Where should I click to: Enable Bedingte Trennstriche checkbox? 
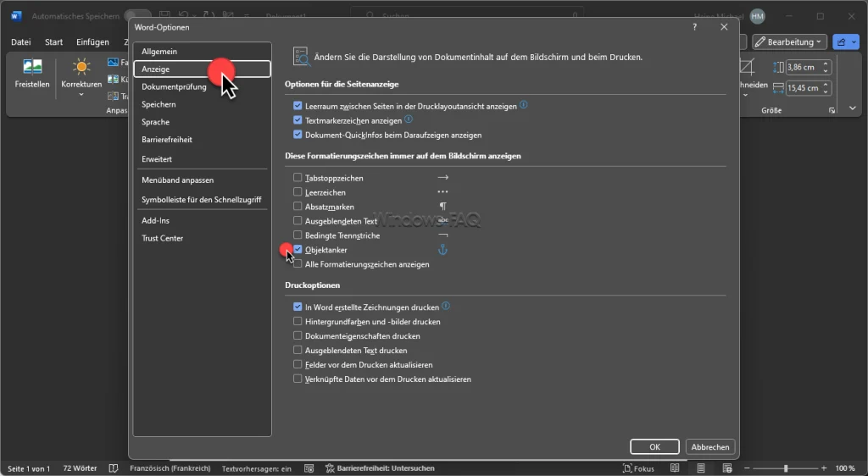(x=298, y=235)
